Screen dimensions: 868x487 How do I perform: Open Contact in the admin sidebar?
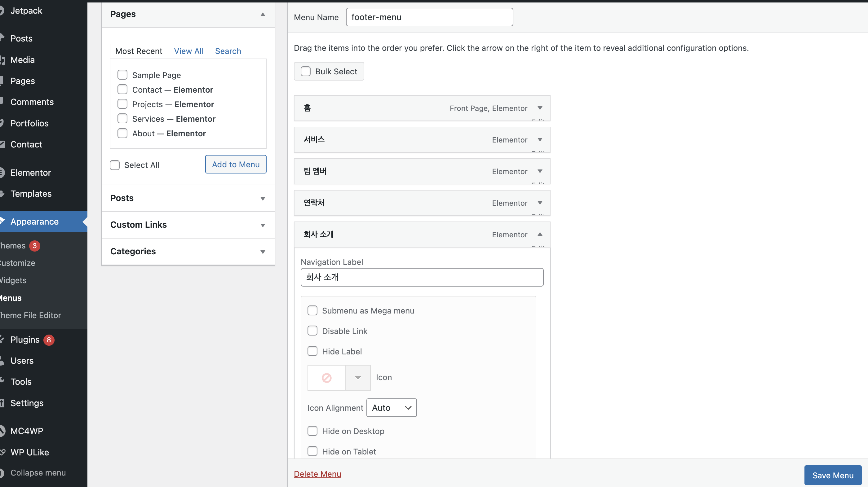click(26, 144)
